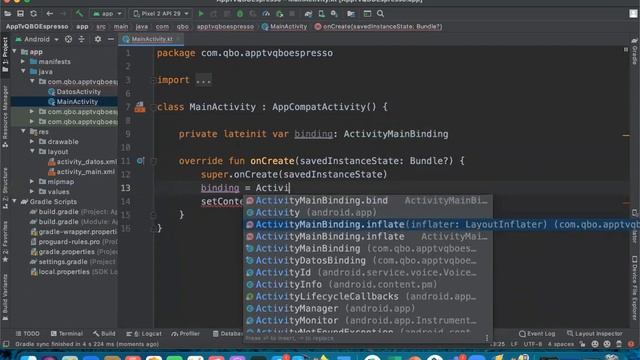The width and height of the screenshot is (640, 360).
Task: Select DatosActivity in project tree
Action: (x=74, y=91)
